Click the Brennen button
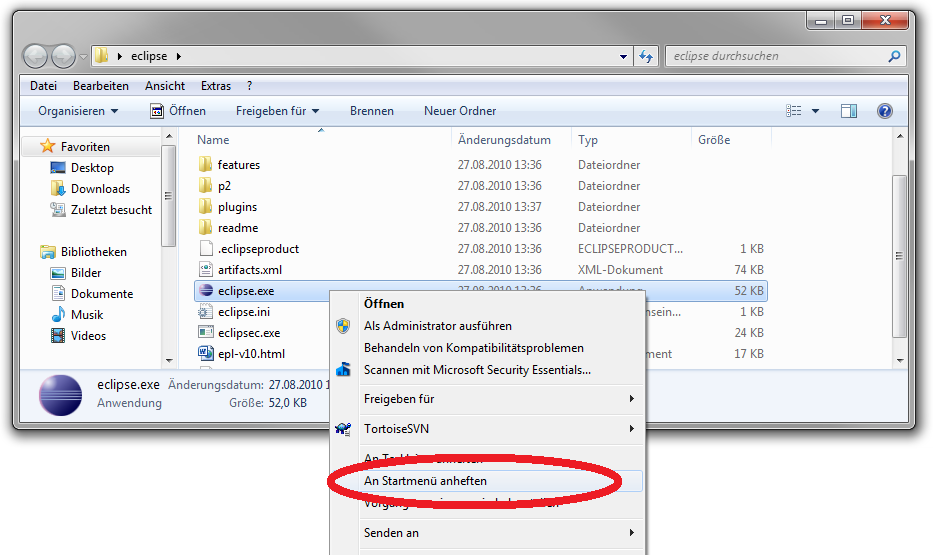 pos(372,111)
